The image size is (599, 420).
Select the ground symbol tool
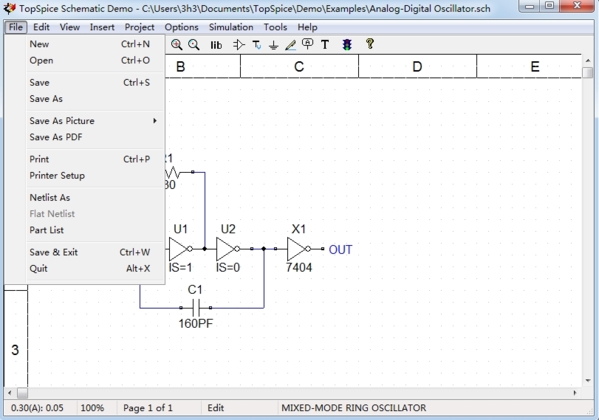pos(273,45)
